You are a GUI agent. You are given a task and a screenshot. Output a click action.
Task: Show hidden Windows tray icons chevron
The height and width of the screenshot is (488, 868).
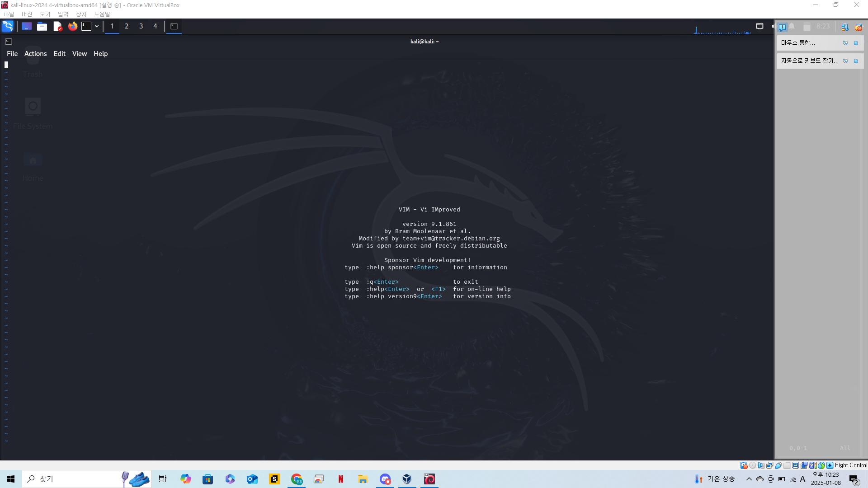click(749, 479)
